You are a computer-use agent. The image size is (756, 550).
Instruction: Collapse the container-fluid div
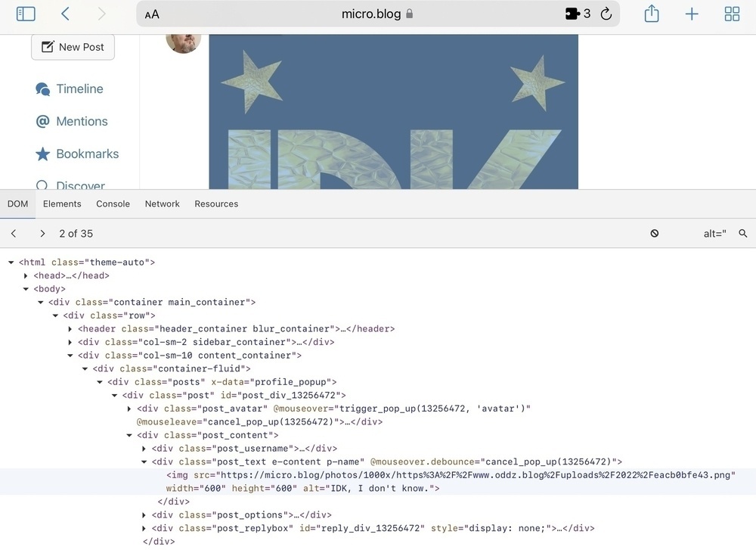(x=85, y=368)
